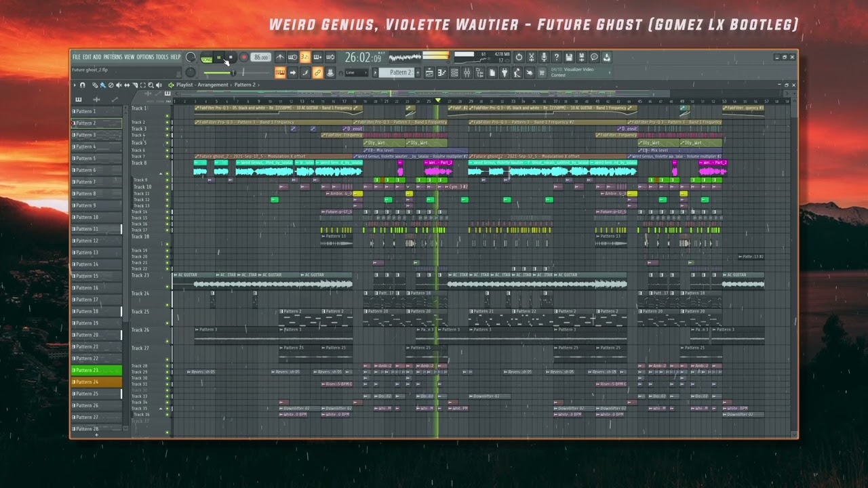Open the content shop cart icon
The image size is (868, 488).
(x=541, y=73)
